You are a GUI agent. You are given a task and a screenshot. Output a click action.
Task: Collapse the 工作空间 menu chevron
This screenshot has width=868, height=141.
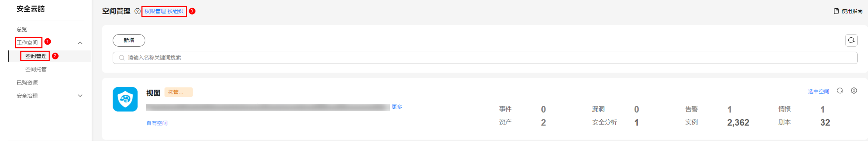click(x=80, y=43)
